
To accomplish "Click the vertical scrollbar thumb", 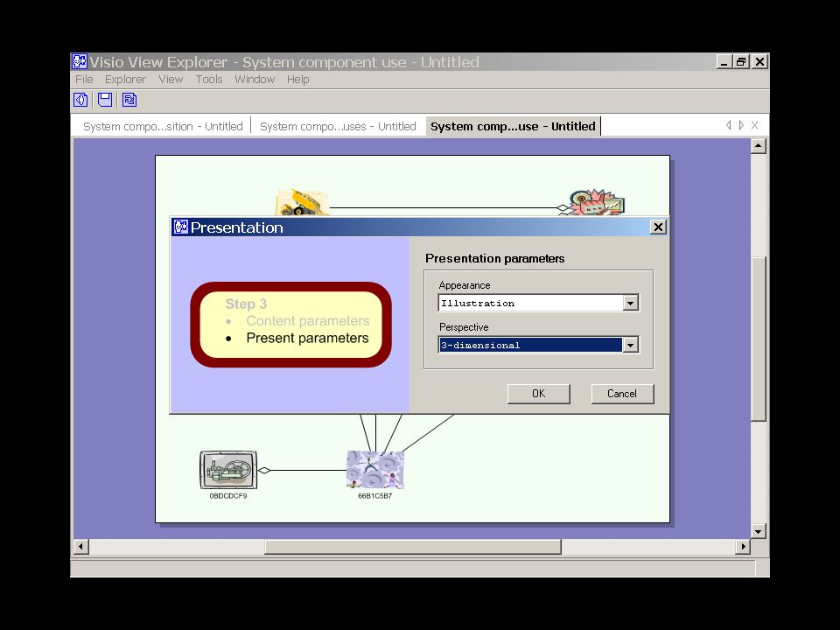I will [x=758, y=339].
